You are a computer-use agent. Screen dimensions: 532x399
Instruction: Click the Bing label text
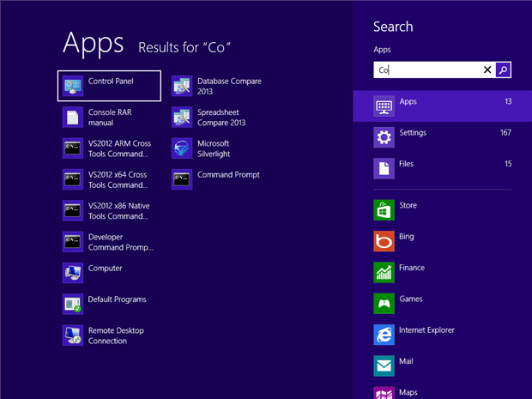(407, 237)
